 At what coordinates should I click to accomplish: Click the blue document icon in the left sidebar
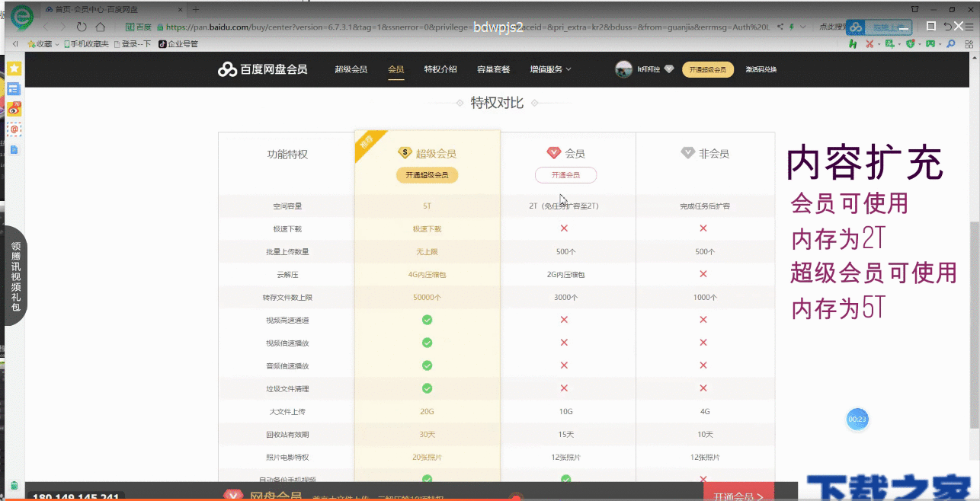pos(14,149)
